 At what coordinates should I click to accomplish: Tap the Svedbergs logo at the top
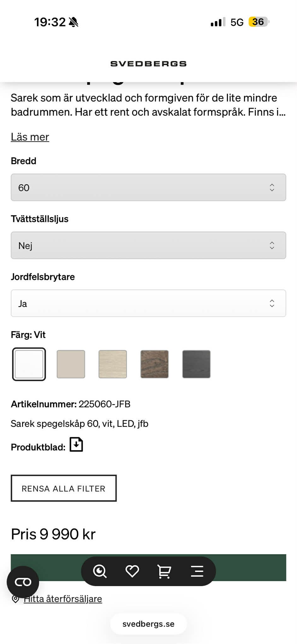click(x=148, y=63)
